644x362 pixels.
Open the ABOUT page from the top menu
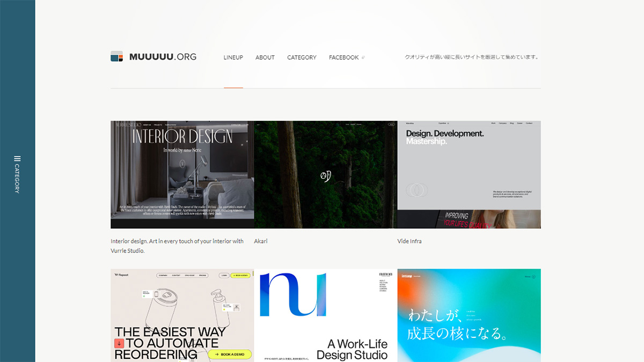click(x=265, y=57)
